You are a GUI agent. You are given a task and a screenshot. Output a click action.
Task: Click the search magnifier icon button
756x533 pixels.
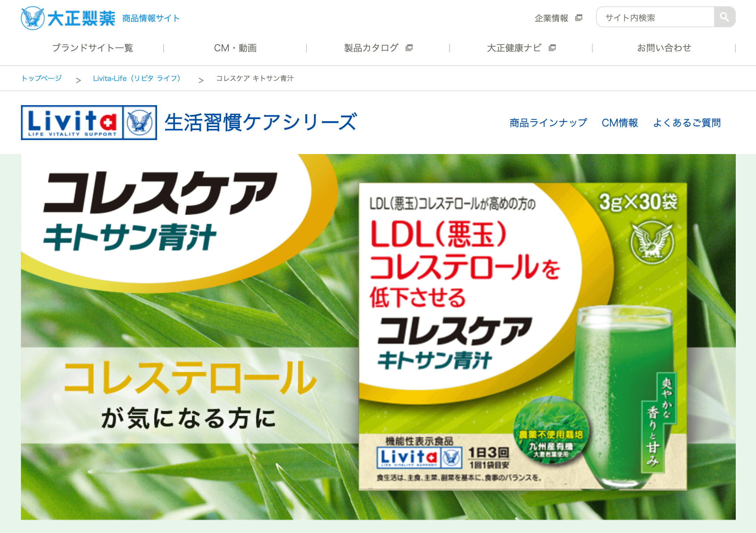tap(725, 17)
